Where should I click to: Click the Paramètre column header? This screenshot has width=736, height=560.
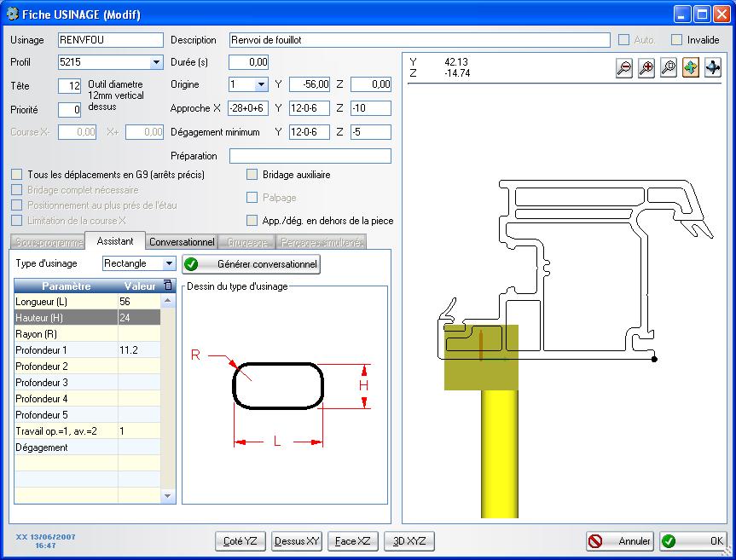point(67,286)
